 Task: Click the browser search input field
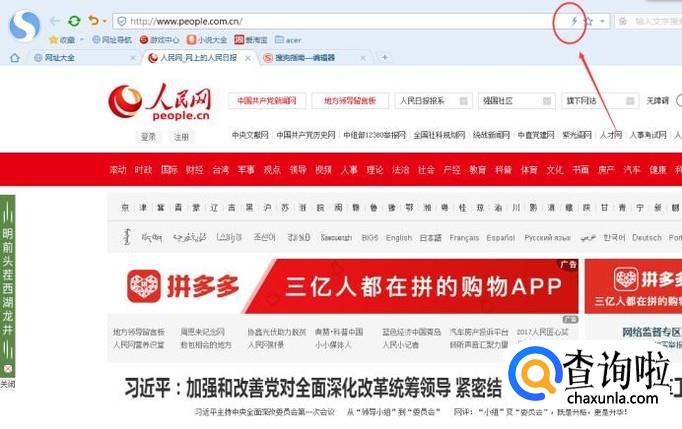click(658, 21)
